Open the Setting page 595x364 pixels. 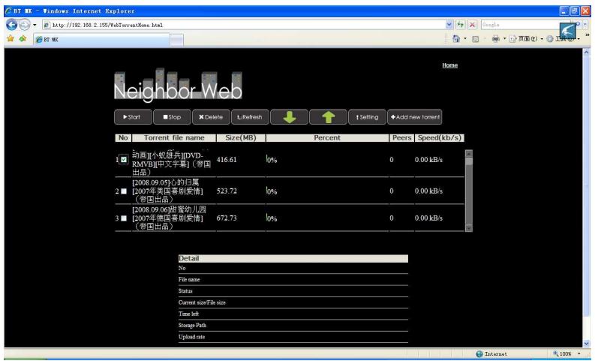click(368, 117)
